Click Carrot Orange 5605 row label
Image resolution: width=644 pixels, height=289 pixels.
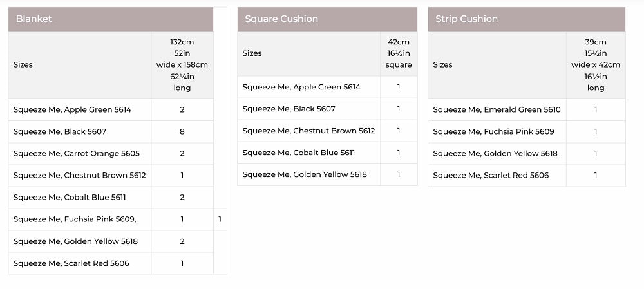76,153
